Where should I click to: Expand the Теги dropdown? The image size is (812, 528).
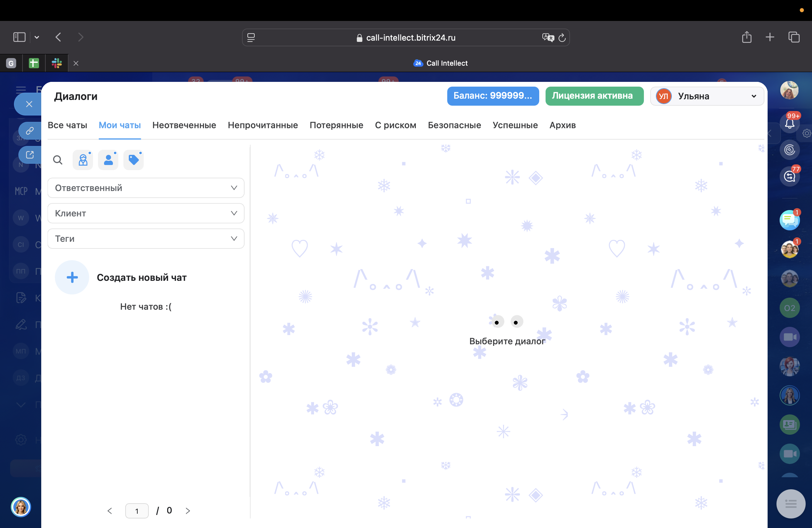(146, 239)
